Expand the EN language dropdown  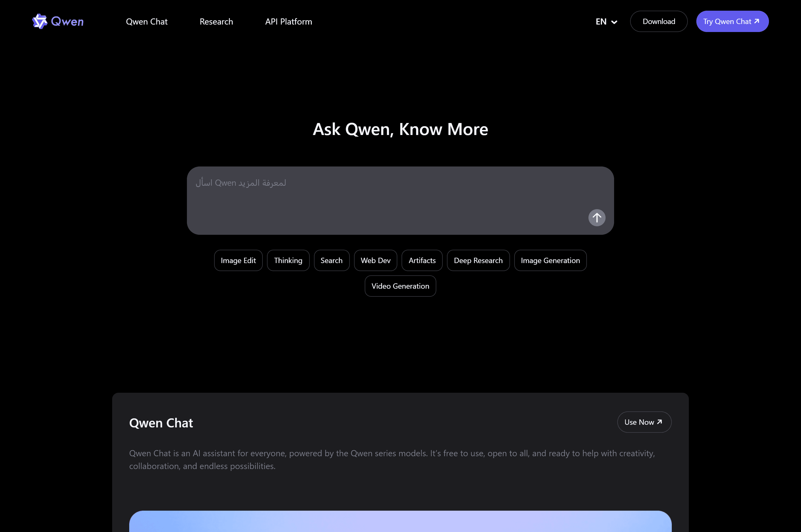(x=606, y=22)
